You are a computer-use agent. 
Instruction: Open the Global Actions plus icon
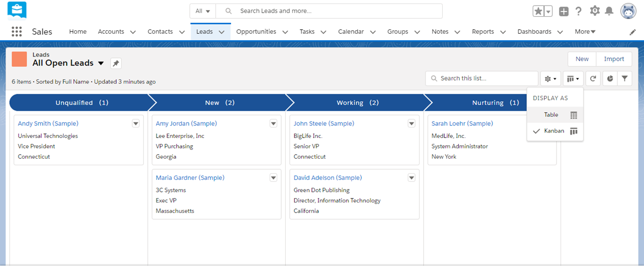[x=563, y=11]
